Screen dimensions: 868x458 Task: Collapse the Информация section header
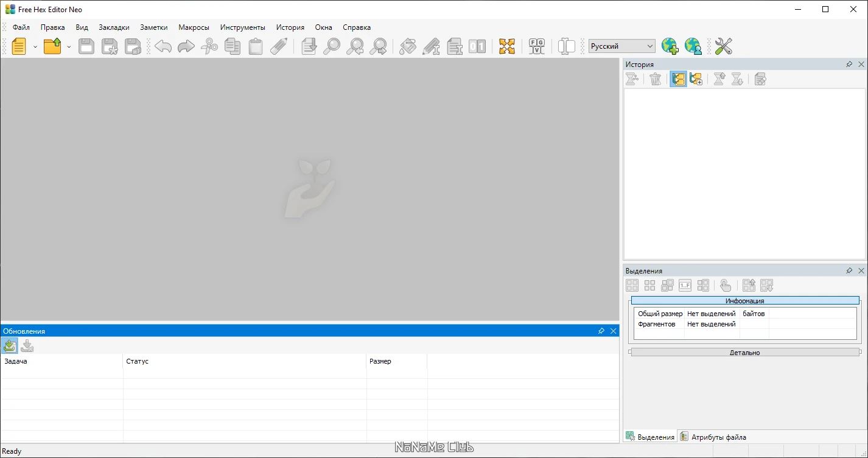pos(745,301)
